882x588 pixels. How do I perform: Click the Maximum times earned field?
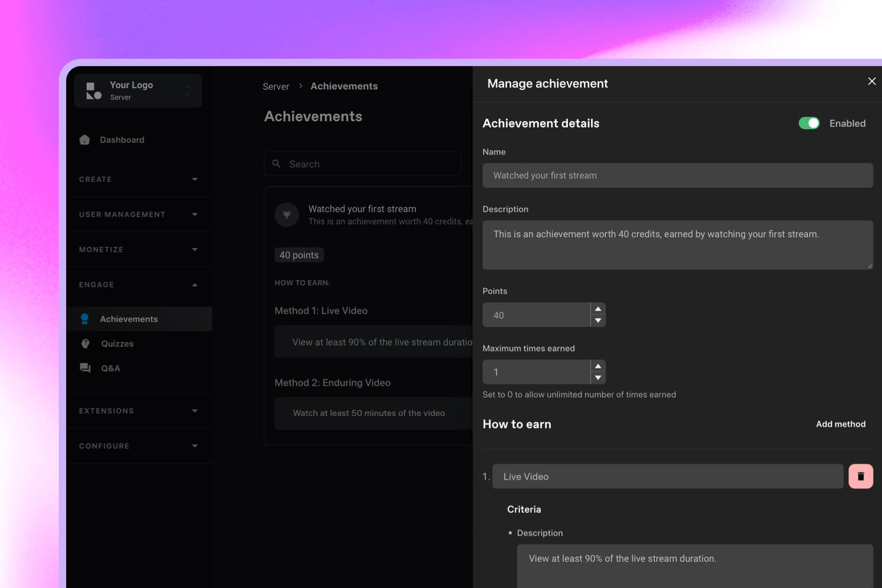tap(537, 372)
